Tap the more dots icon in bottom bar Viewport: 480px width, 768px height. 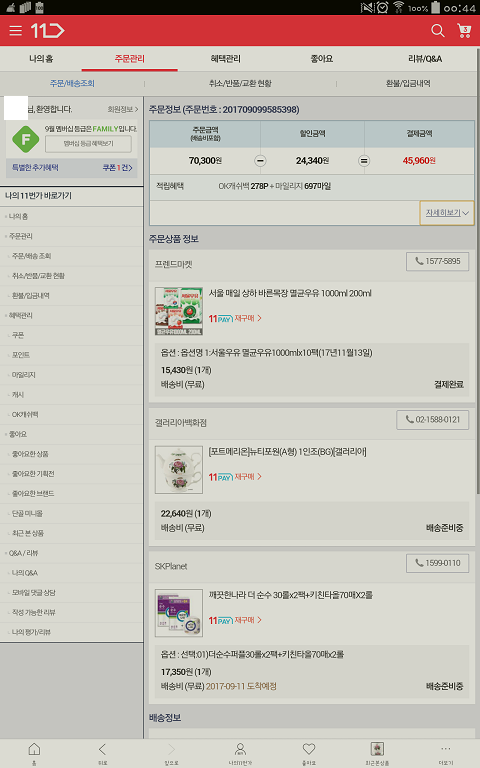[x=446, y=753]
